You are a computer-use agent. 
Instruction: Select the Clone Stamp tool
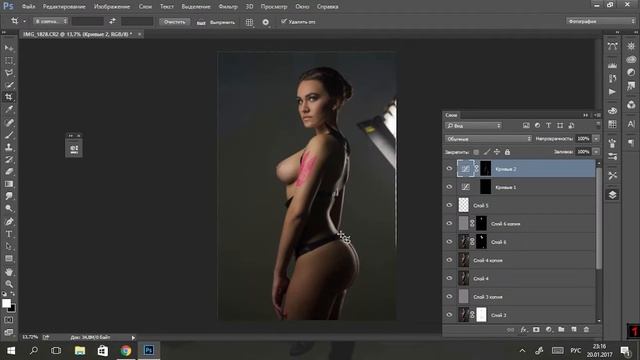point(9,147)
